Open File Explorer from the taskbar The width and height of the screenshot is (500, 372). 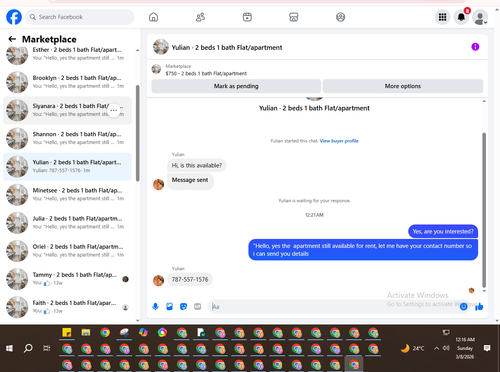click(x=86, y=332)
